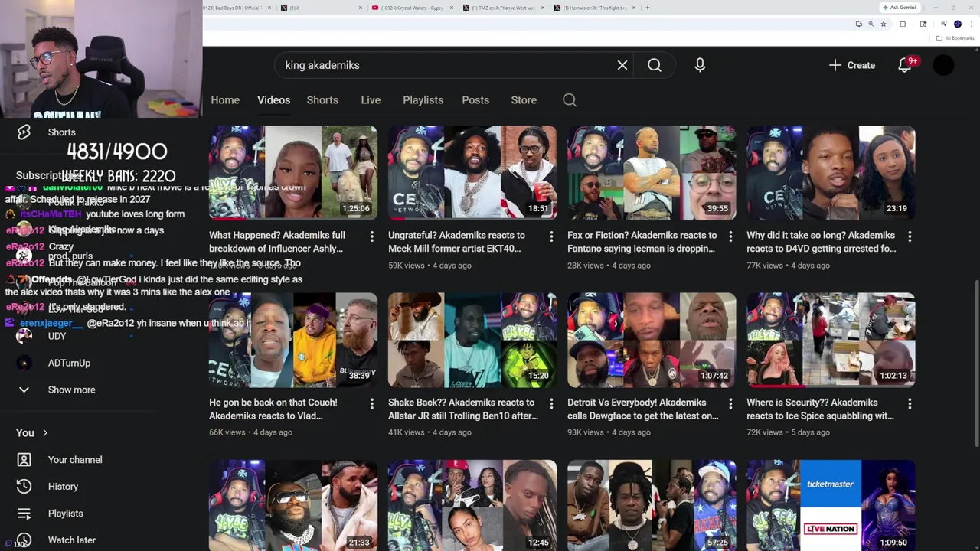Open options for He gon be back video

tap(372, 404)
